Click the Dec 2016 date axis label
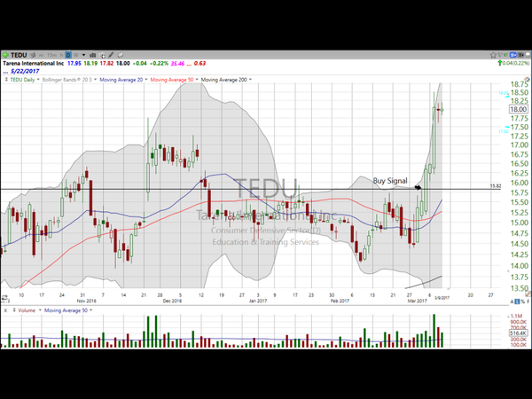This screenshot has width=532, height=399. (x=172, y=301)
